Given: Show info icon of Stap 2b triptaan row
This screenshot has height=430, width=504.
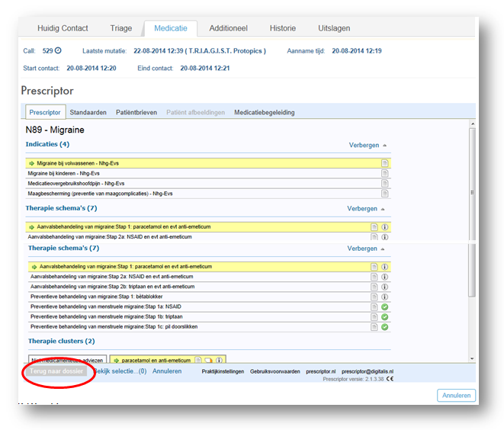Looking at the screenshot, I should point(384,287).
